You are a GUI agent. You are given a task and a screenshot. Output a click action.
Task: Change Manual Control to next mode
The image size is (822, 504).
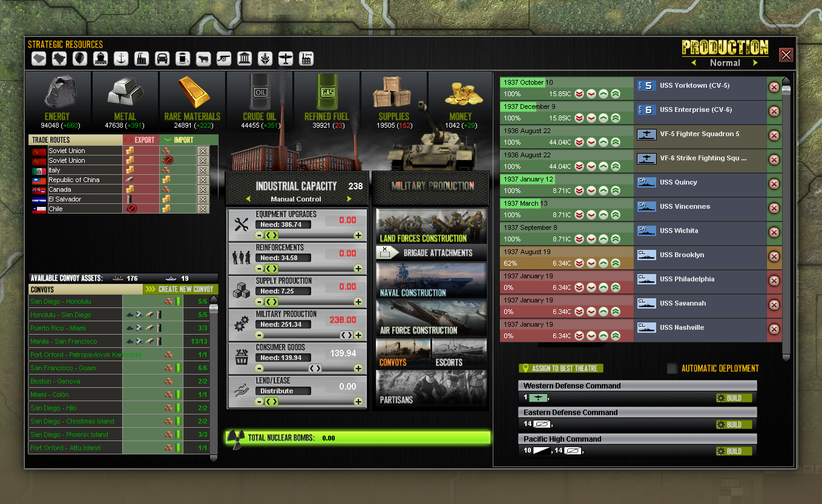pos(349,199)
